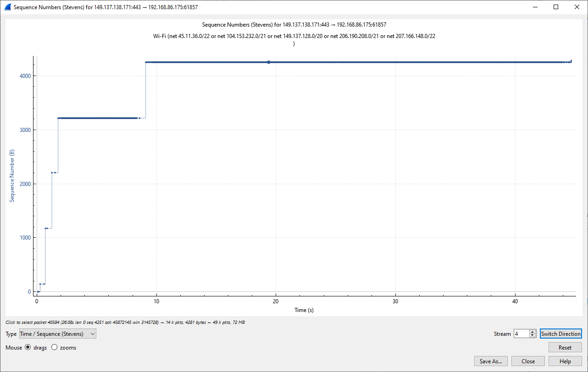The height and width of the screenshot is (372, 588).
Task: Open the graph Type dropdown
Action: coord(58,334)
